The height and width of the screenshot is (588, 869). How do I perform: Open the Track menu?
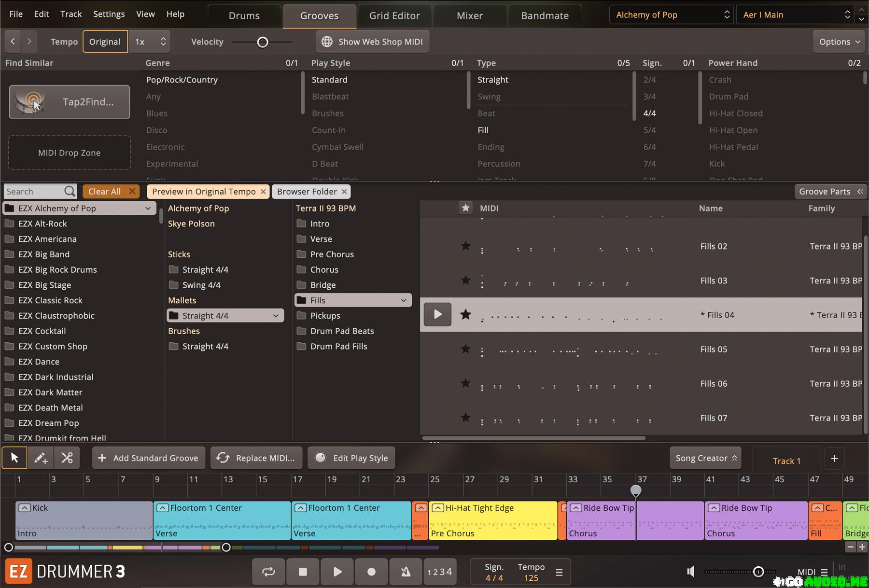coord(71,14)
